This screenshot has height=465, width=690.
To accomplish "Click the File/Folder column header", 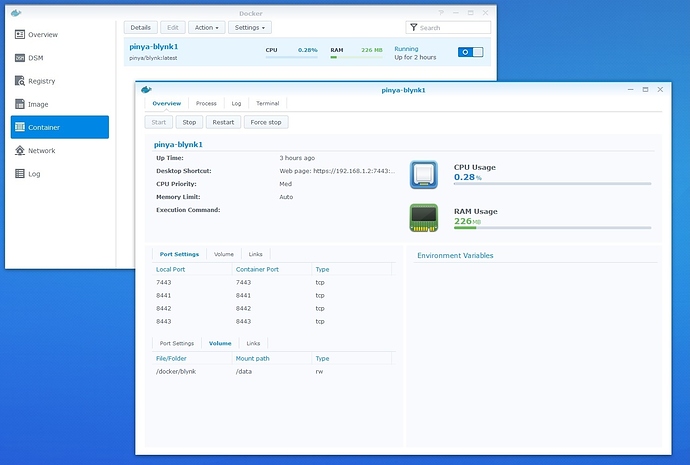I will [171, 359].
